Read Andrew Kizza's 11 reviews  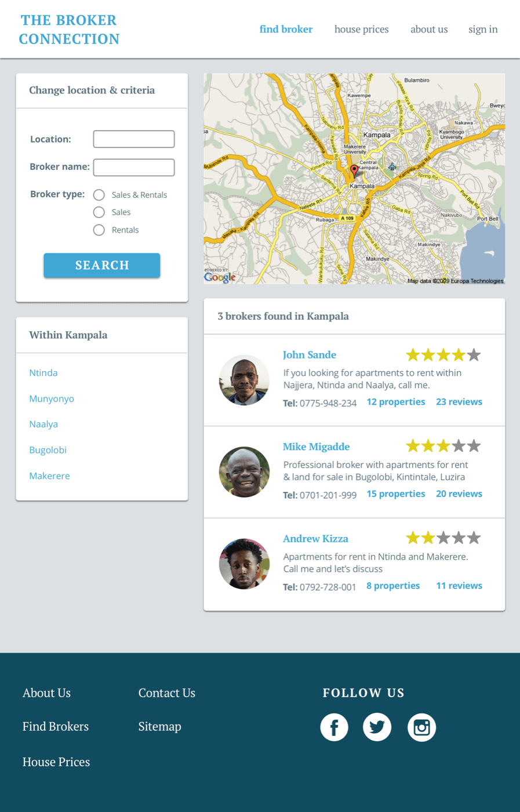coord(459,585)
